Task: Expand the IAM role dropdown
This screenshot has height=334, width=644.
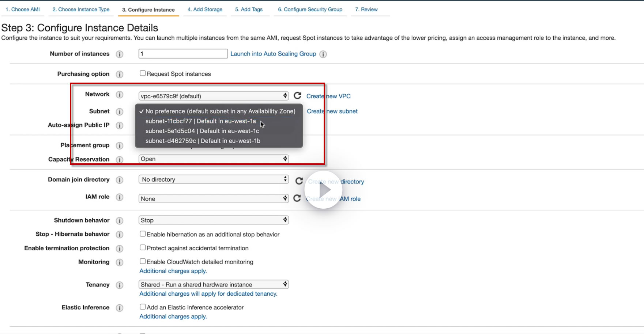Action: point(214,198)
